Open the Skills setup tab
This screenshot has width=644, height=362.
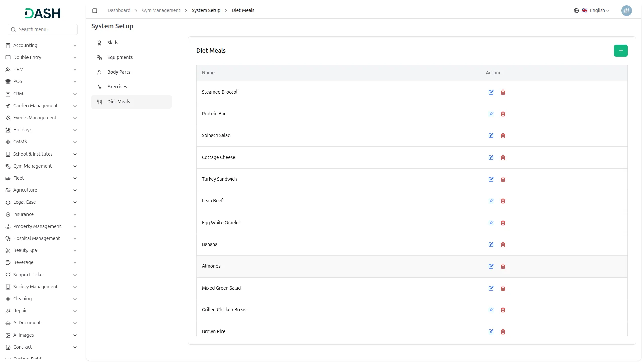(x=113, y=43)
